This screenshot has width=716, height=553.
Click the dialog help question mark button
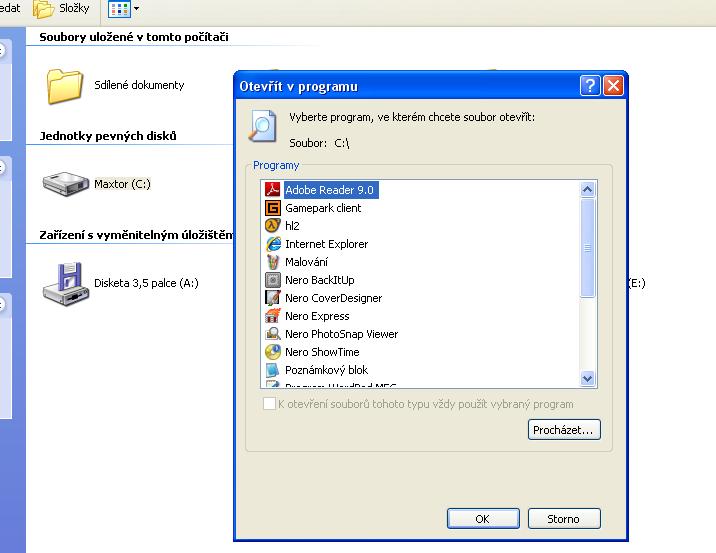click(590, 85)
